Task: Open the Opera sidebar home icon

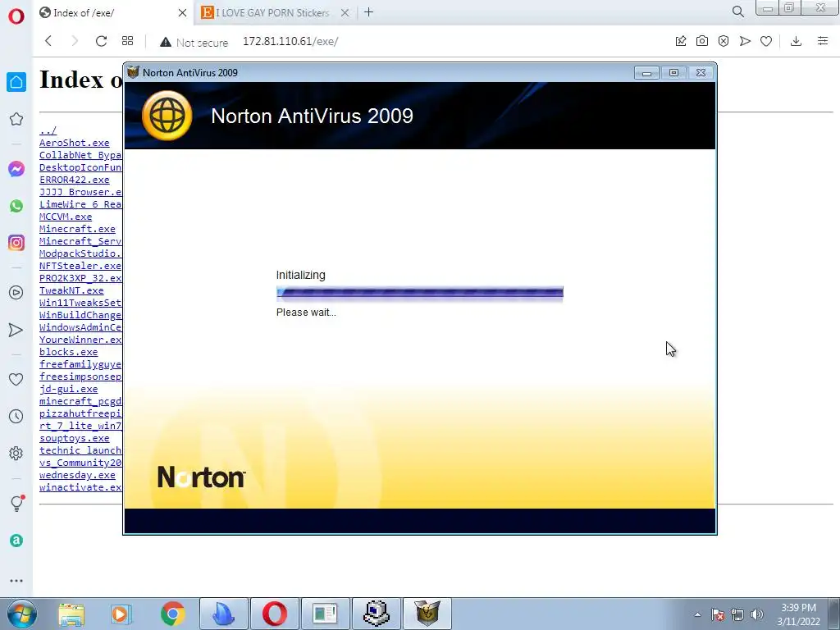Action: (x=16, y=82)
